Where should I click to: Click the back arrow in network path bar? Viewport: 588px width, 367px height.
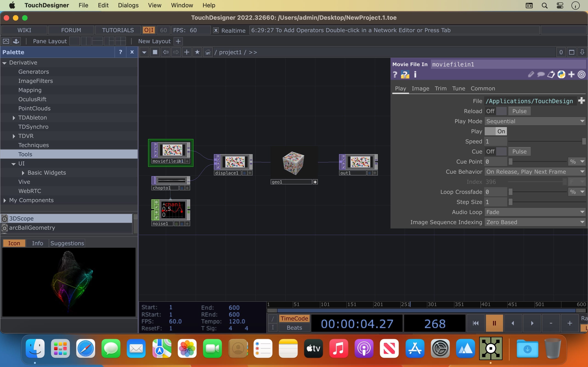[165, 52]
